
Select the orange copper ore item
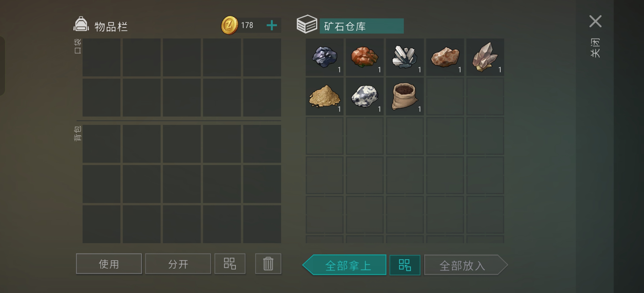[x=365, y=57]
